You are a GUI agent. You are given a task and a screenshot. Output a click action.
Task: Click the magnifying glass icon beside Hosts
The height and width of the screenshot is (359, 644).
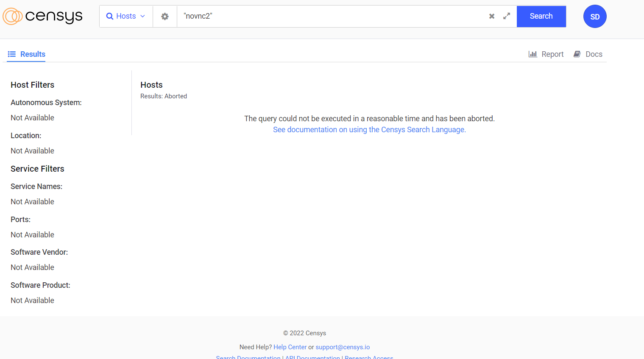(111, 16)
